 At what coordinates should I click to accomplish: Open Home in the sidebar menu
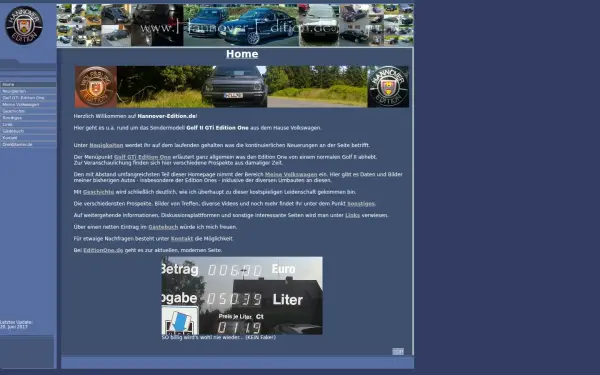point(28,85)
